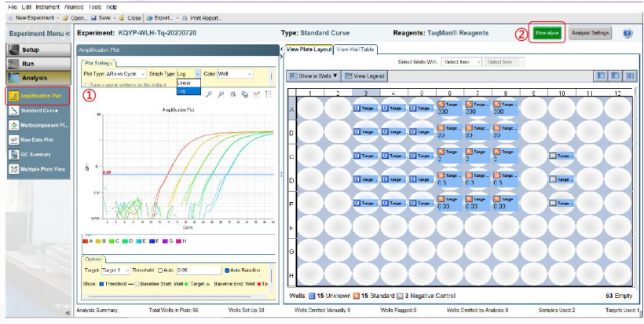Viewport: 644px width, 324px height.
Task: Choose Linear from Graph Type list
Action: [x=185, y=83]
